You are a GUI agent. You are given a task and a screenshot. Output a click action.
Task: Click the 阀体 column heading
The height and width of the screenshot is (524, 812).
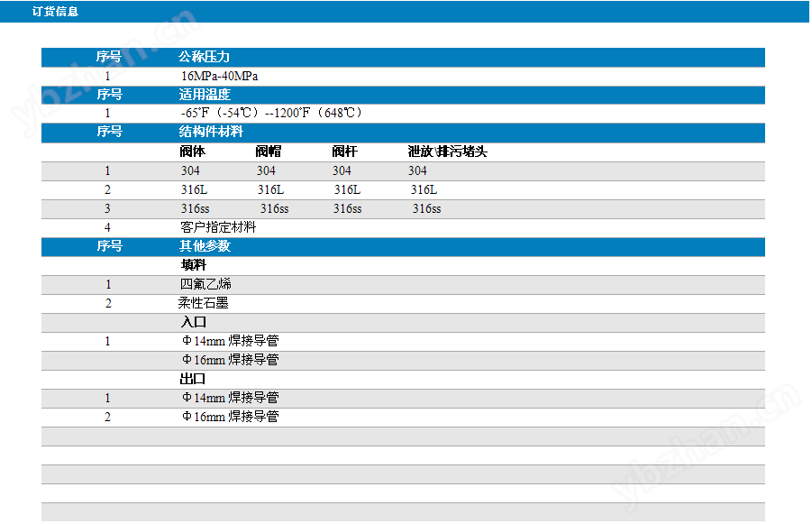click(192, 152)
